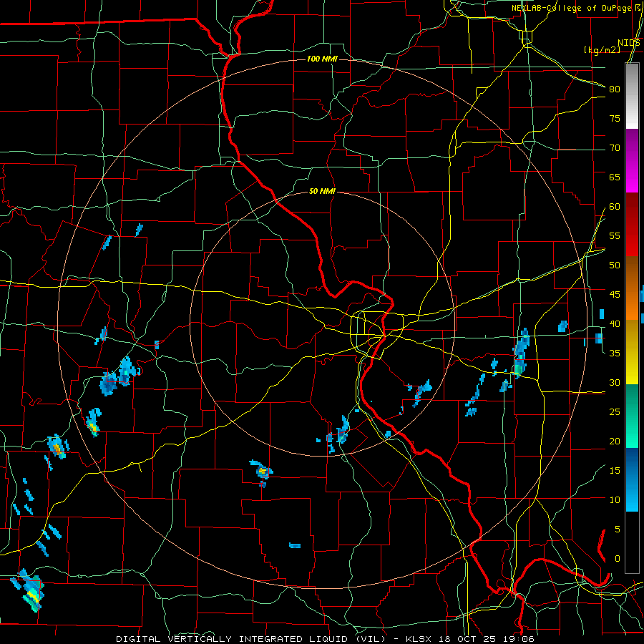Click the "10" value on the color scale
Screen dimensions: 644x644
[615, 500]
